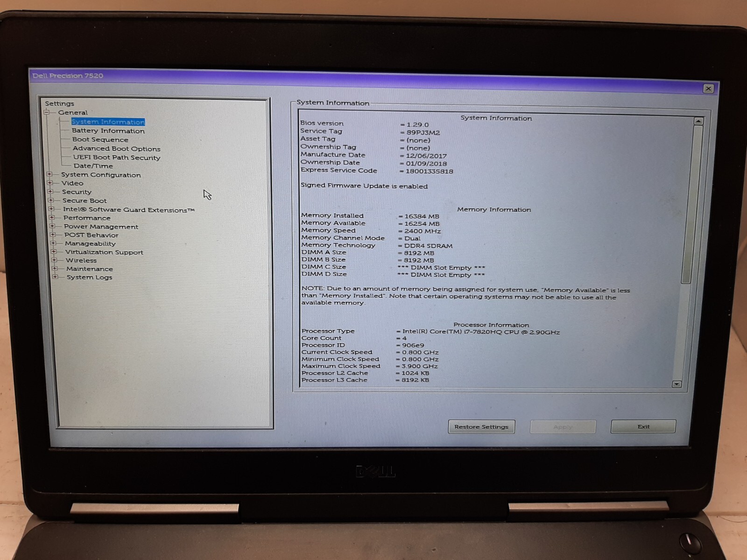Viewport: 747px width, 560px height.
Task: Select Advanced Boot Options
Action: tap(116, 148)
